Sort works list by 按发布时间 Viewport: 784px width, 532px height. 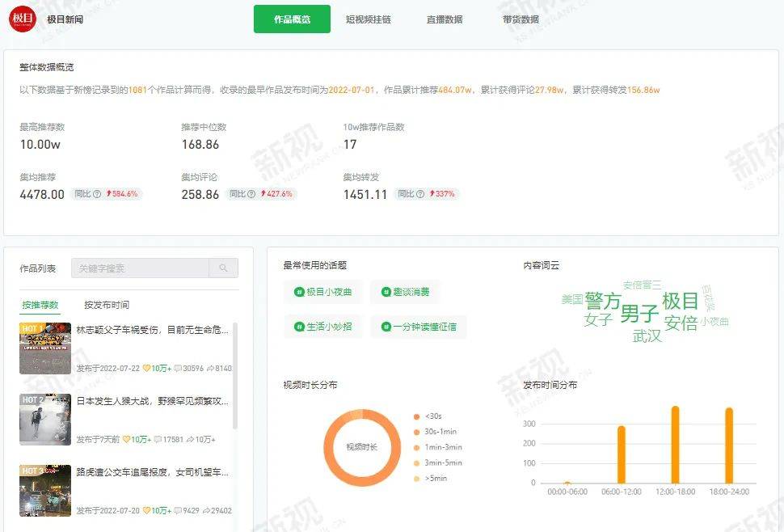[x=107, y=305]
